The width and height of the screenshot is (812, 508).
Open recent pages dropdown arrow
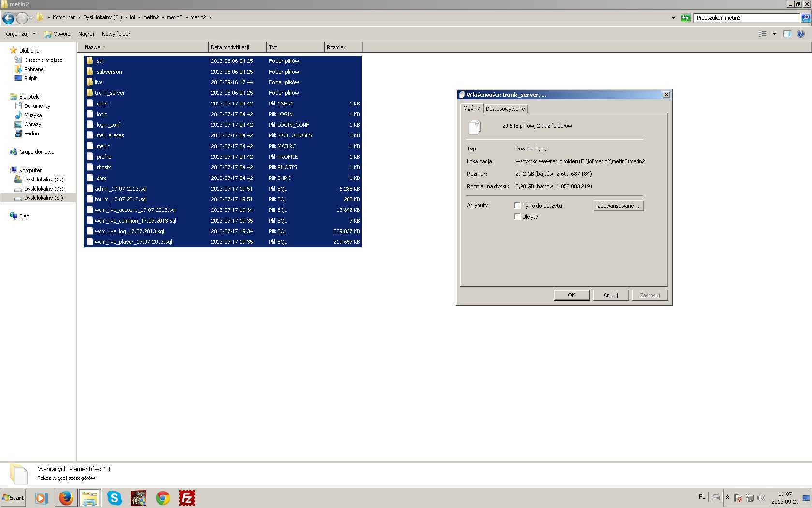pyautogui.click(x=31, y=18)
